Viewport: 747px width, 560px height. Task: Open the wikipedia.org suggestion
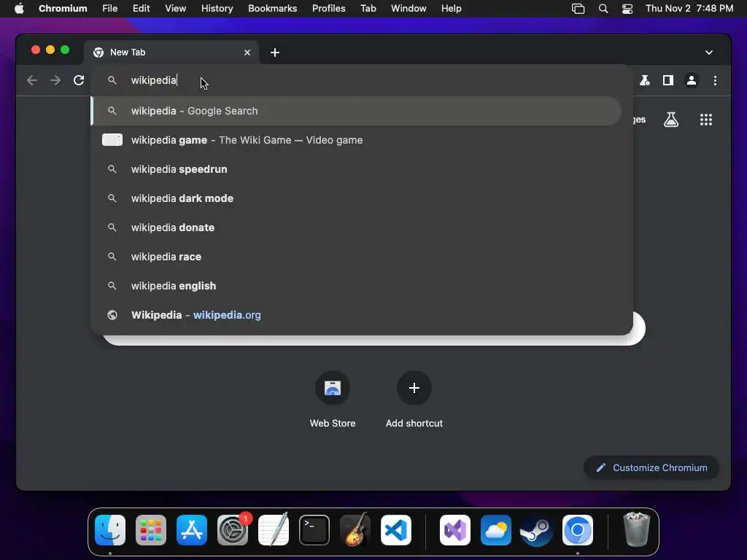coord(356,315)
